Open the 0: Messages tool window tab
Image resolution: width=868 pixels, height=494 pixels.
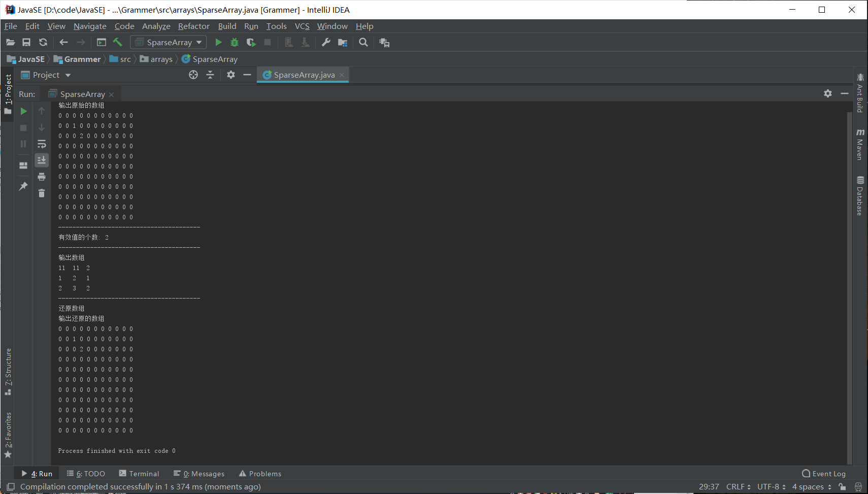[x=199, y=474]
